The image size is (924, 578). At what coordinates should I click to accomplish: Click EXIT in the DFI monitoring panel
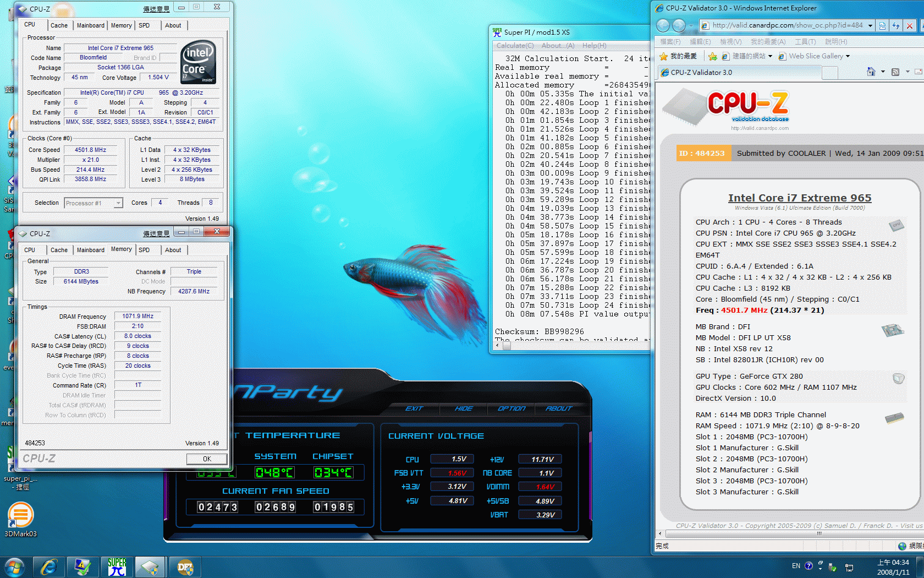pos(414,408)
